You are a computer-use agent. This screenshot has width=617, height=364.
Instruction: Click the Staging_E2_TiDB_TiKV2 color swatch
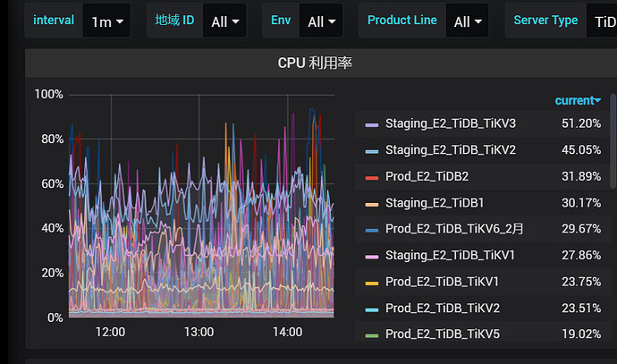pyautogui.click(x=372, y=151)
